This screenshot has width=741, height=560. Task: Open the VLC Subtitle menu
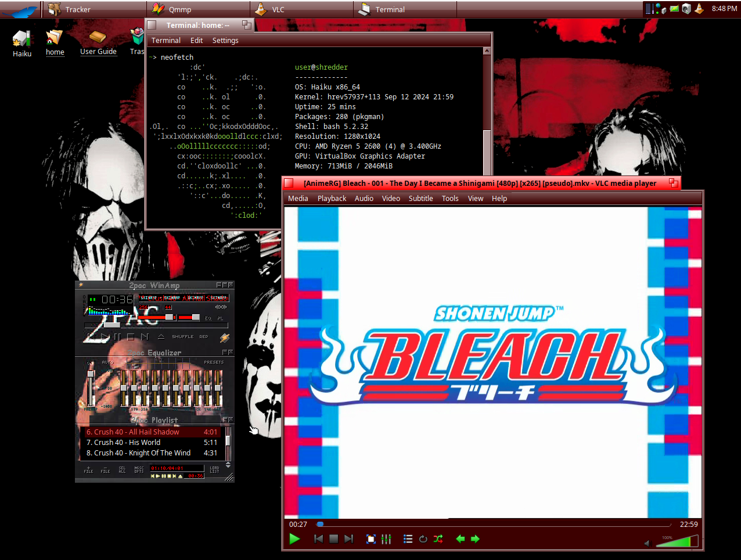420,199
